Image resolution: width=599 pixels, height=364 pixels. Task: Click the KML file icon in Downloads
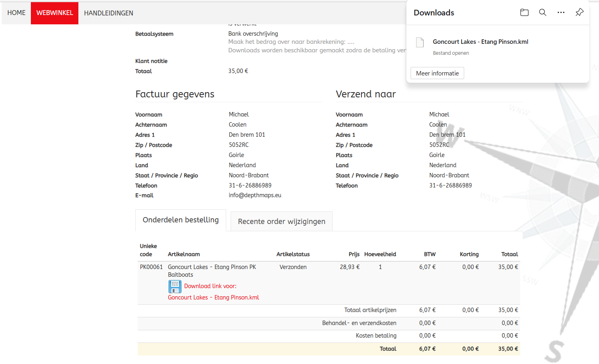[x=420, y=42]
